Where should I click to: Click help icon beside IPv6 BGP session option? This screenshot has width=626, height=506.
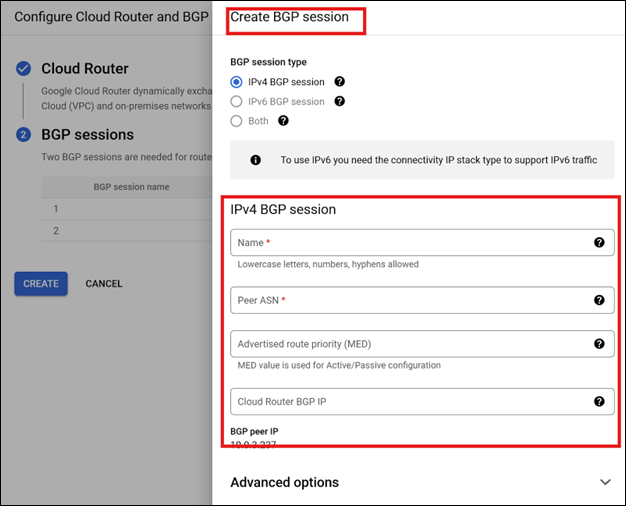(340, 101)
